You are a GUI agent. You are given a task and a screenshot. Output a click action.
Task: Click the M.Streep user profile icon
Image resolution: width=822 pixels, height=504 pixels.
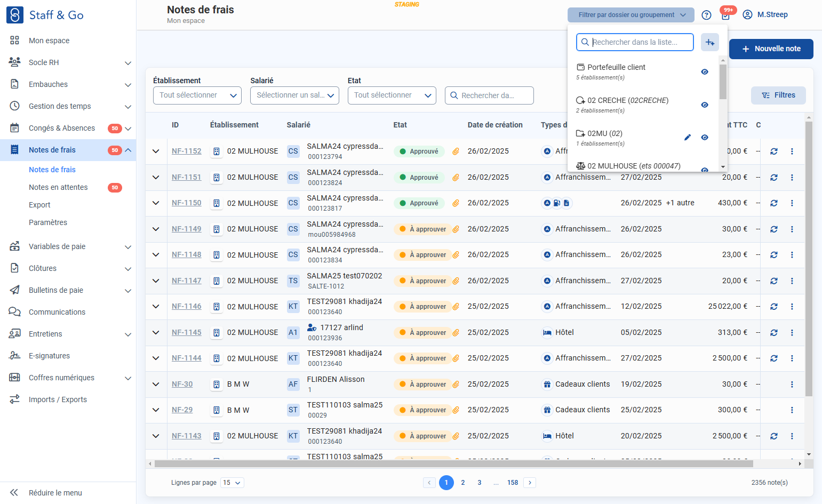[x=747, y=14]
